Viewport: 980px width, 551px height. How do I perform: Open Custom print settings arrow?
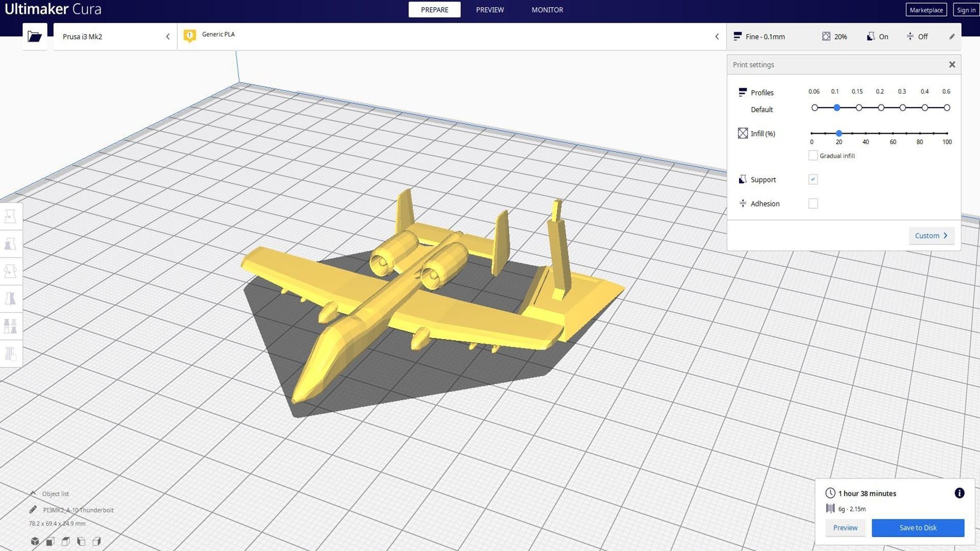[x=932, y=236]
